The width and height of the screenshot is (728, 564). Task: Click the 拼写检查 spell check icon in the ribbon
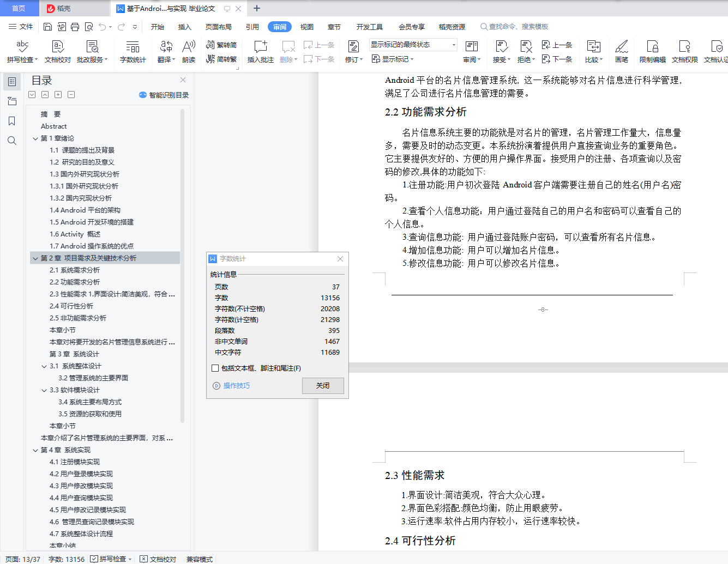(x=22, y=46)
